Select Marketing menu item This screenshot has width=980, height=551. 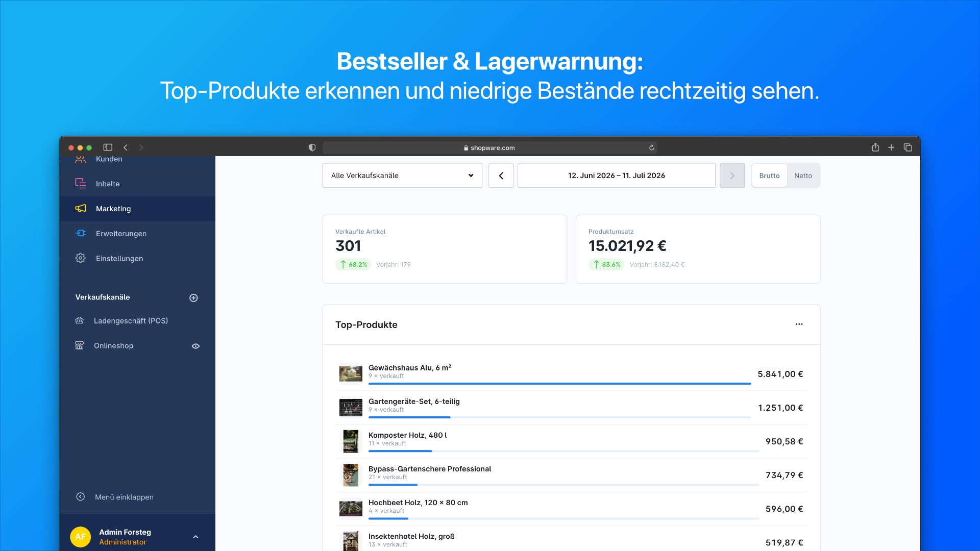[138, 209]
